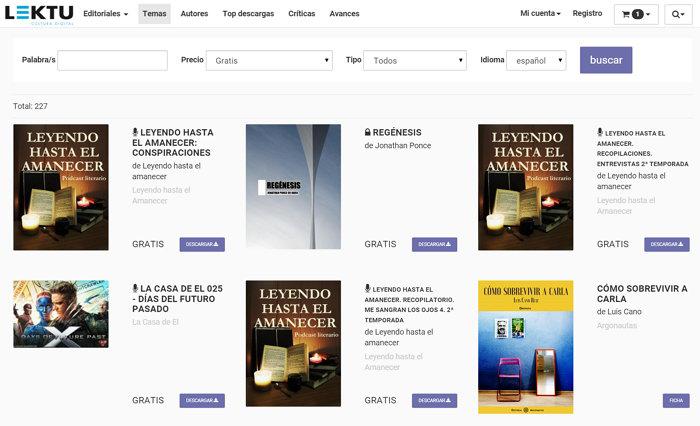Open the X-Men Days of Future Past thumbnail

[61, 314]
